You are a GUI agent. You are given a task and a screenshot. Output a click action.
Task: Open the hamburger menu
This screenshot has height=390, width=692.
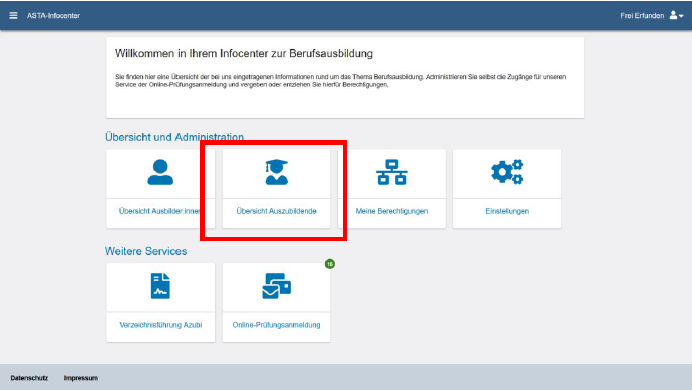click(13, 15)
